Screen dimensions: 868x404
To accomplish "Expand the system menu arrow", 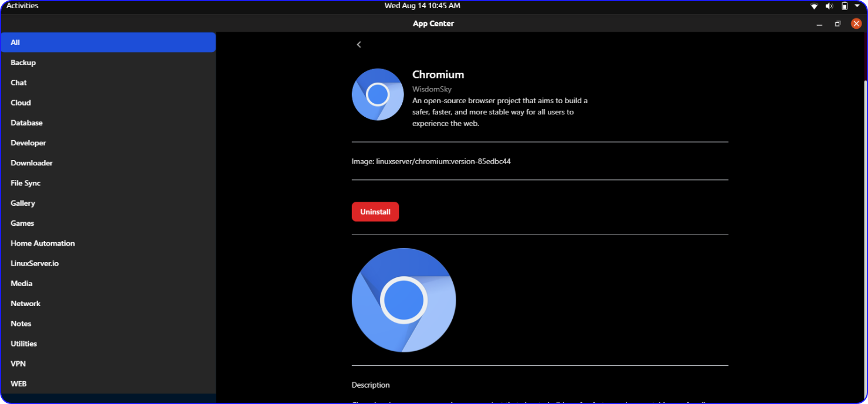I will pos(857,6).
